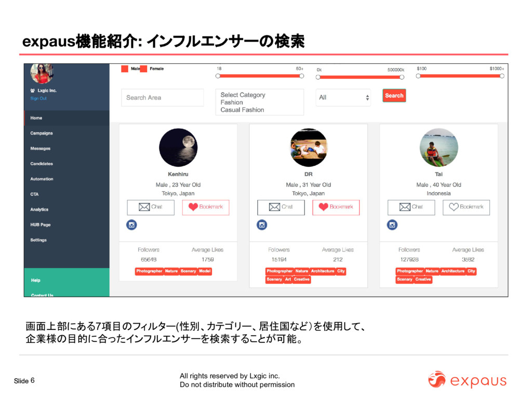Open Kenhiru's Instagram icon
This screenshot has width=532, height=399.
131,224
